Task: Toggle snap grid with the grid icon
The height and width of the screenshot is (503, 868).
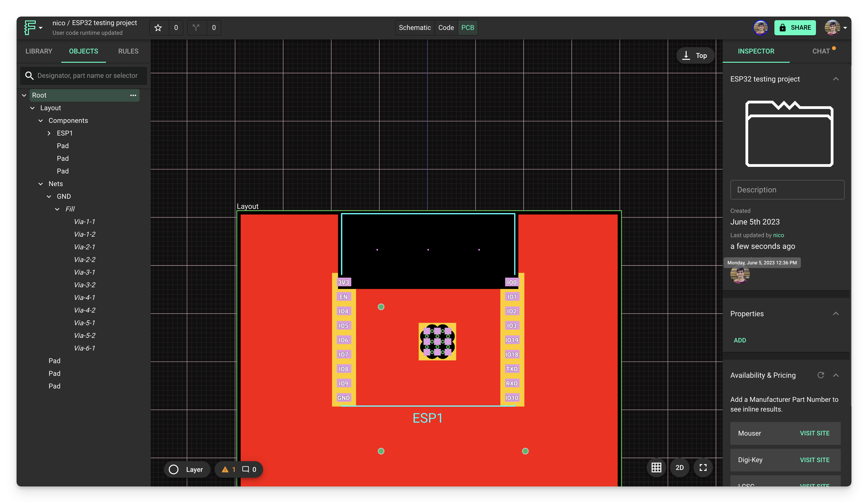Action: coord(656,467)
